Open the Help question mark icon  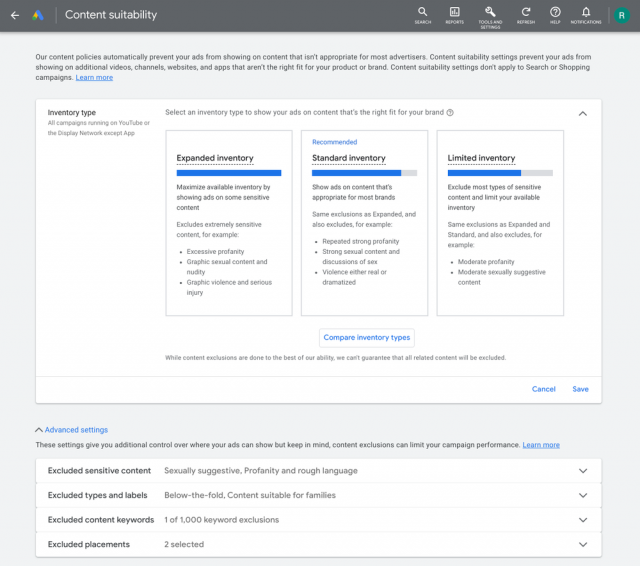coord(555,12)
